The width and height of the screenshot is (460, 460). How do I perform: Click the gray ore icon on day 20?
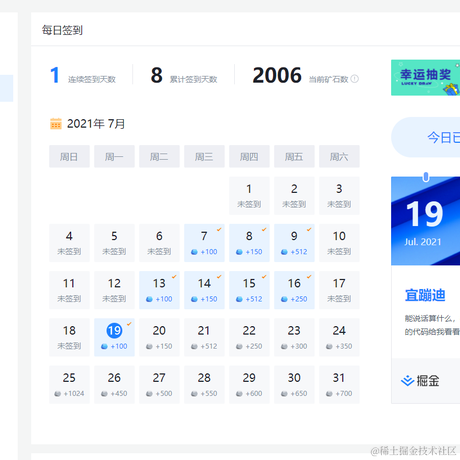pyautogui.click(x=149, y=347)
